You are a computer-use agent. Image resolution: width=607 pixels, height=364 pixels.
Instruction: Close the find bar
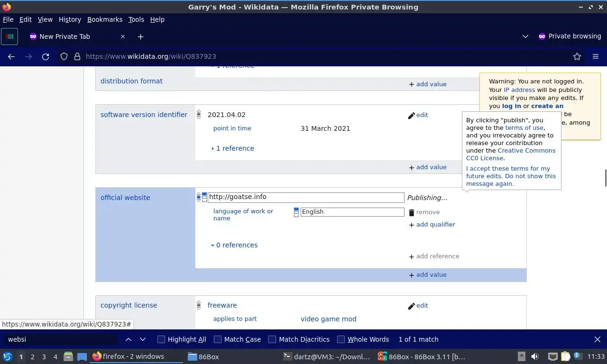pyautogui.click(x=598, y=339)
